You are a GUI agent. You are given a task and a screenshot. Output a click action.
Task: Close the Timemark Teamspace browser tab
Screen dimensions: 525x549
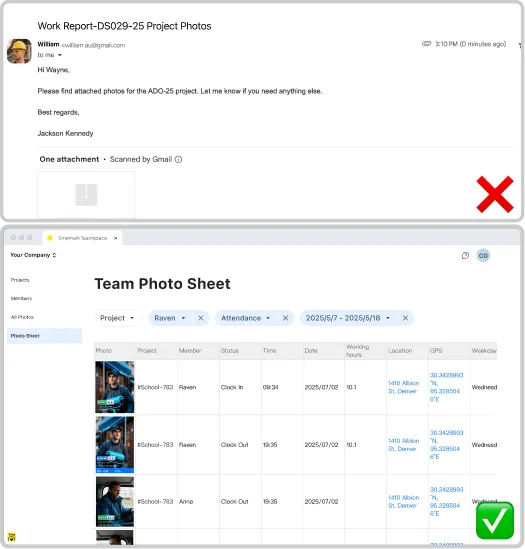point(116,238)
